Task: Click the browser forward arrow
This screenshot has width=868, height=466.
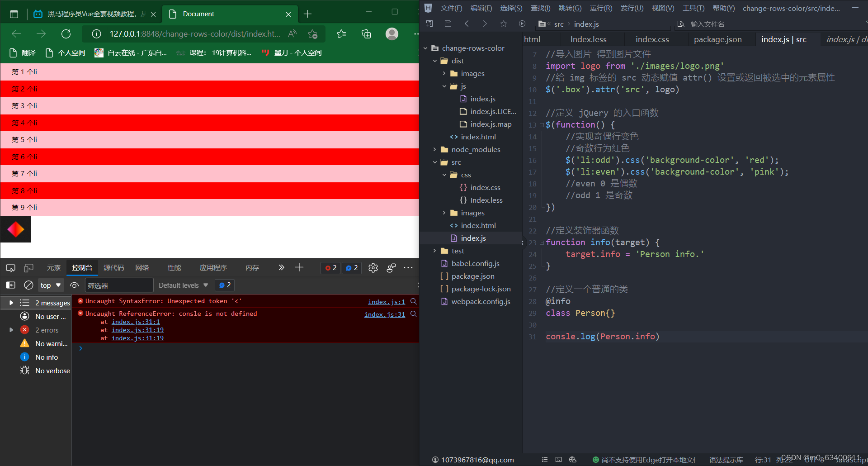Action: (41, 34)
